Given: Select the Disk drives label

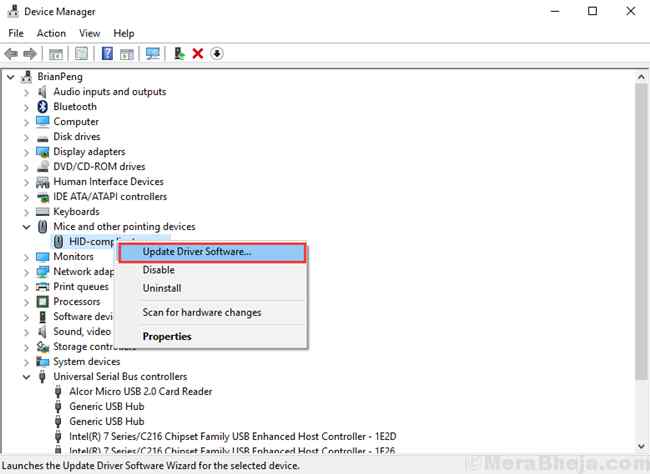Looking at the screenshot, I should pos(77,136).
